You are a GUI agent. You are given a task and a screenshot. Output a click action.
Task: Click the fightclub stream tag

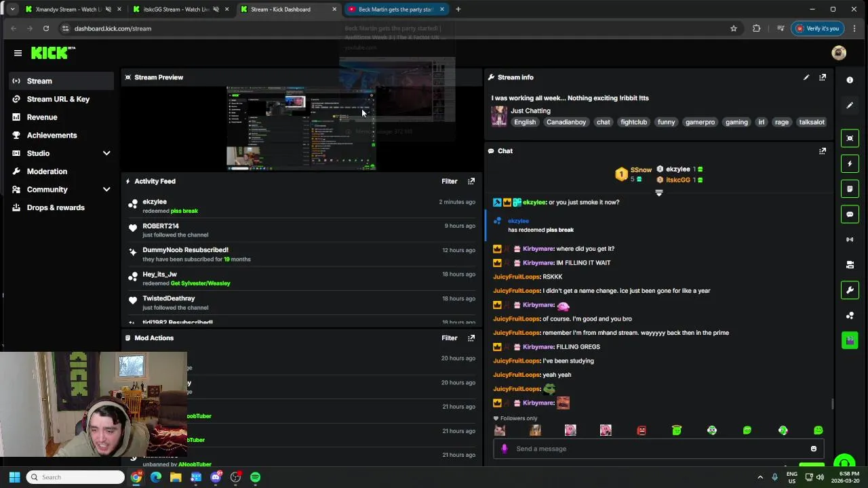(633, 122)
